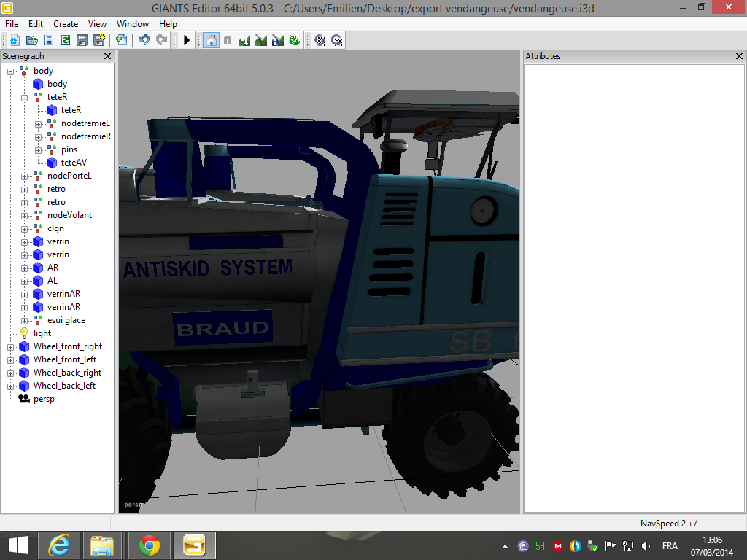Select the teteAV mesh item
Screen dimensions: 747x560
click(x=74, y=163)
